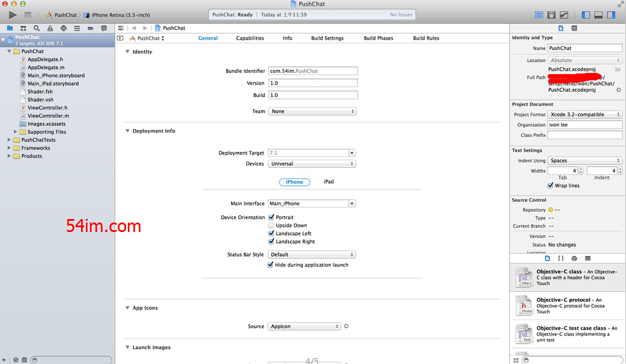This screenshot has width=626, height=364.
Task: Open the Devices dropdown showing Universal
Action: 312,164
